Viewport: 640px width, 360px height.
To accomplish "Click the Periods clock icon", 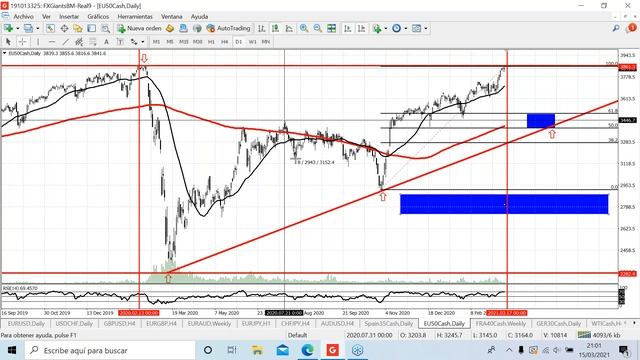I will coord(396,28).
